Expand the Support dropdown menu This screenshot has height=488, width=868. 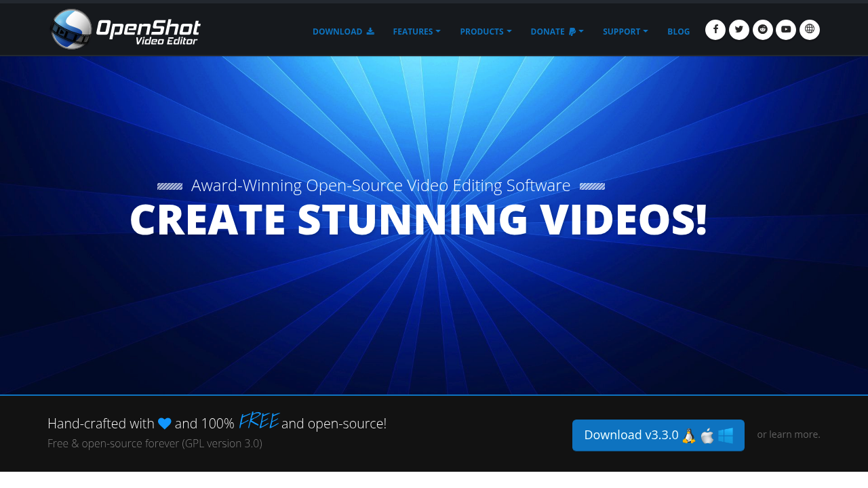(625, 32)
